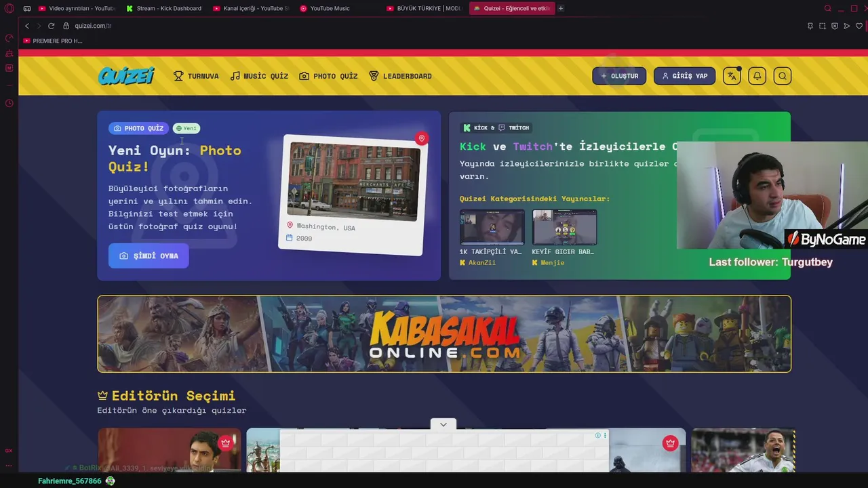The height and width of the screenshot is (488, 868).
Task: Click the play icon in address bar
Action: point(847,26)
